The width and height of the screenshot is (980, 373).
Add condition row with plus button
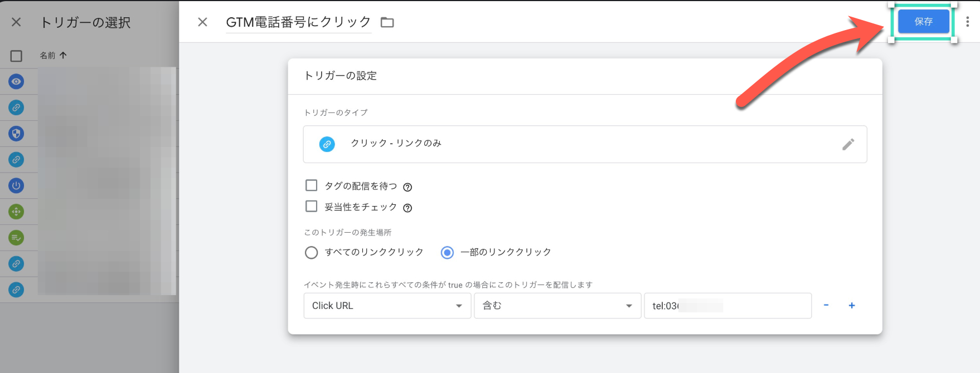click(852, 305)
